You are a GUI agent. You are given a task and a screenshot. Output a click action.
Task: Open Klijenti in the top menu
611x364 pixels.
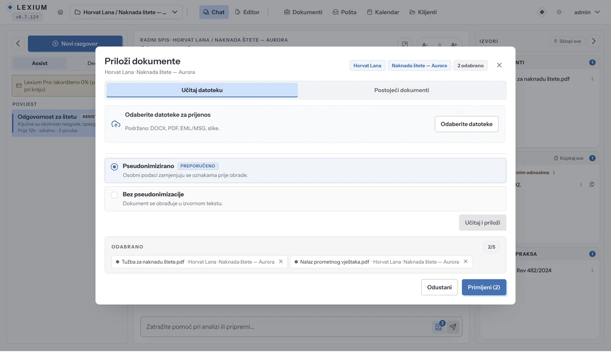(423, 12)
